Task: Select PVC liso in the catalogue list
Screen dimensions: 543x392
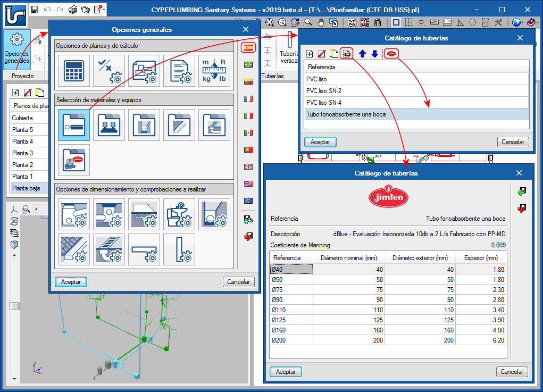Action: click(416, 79)
